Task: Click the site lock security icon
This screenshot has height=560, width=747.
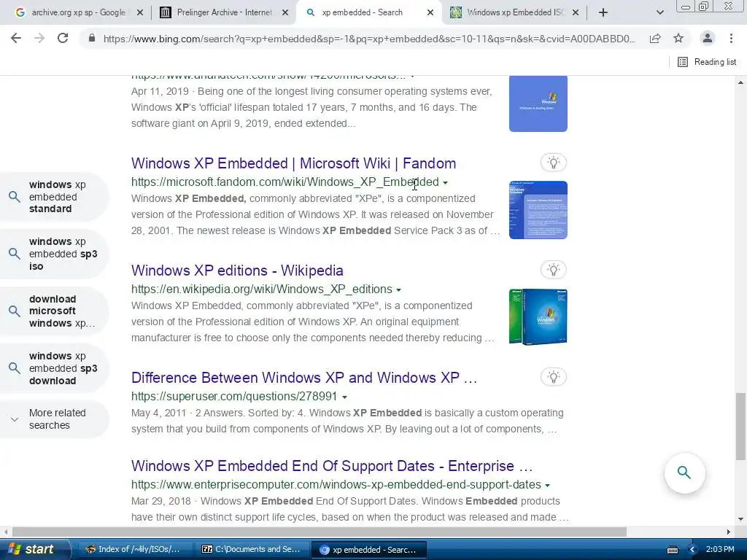Action: (92, 38)
